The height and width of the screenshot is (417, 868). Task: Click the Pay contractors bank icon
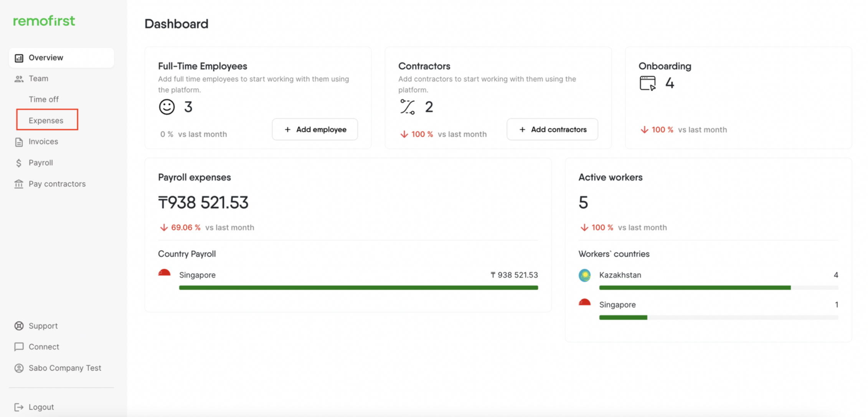(x=19, y=184)
